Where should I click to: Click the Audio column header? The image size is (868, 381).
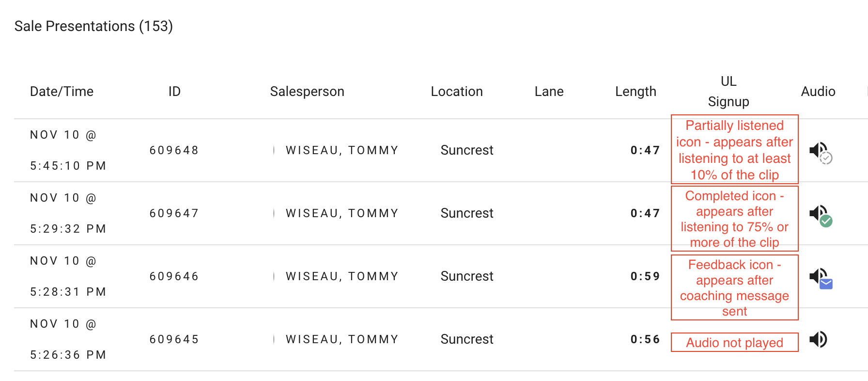point(818,92)
